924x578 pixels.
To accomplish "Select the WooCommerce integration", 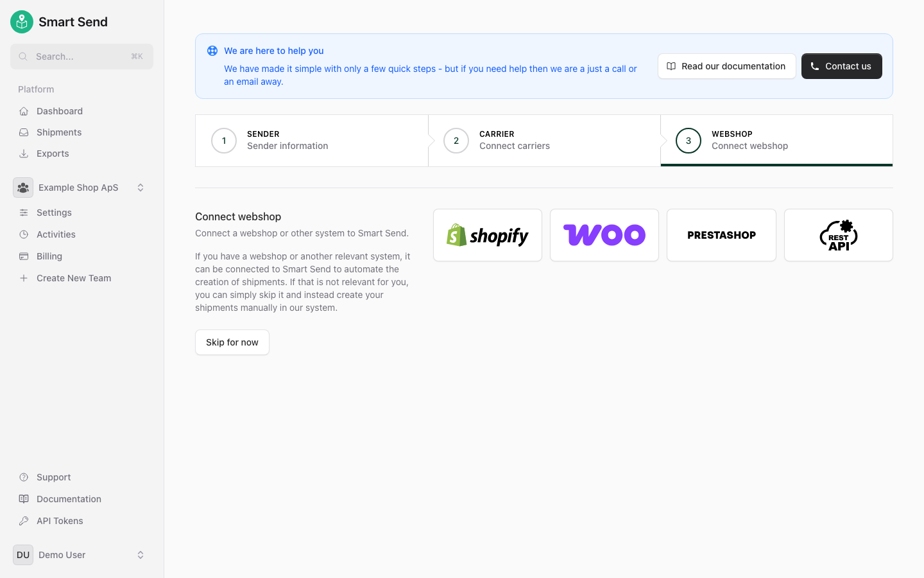I will coord(604,235).
